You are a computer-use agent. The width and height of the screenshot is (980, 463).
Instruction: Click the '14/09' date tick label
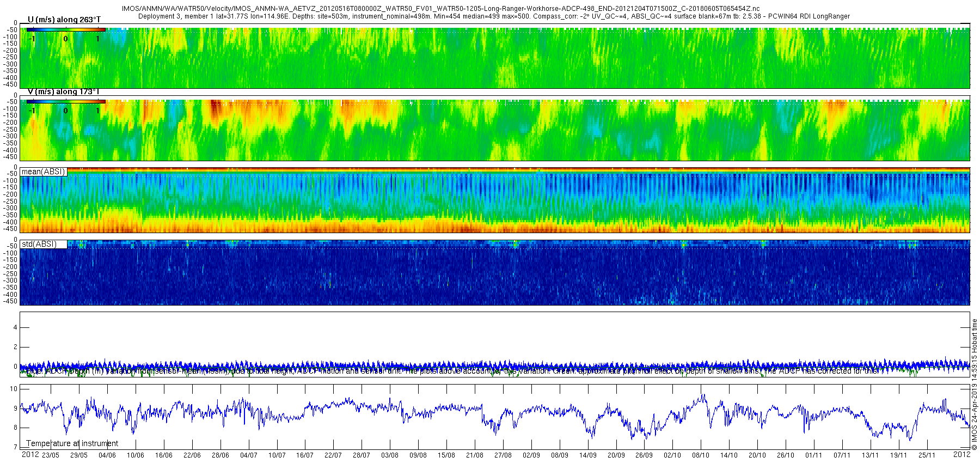588,455
